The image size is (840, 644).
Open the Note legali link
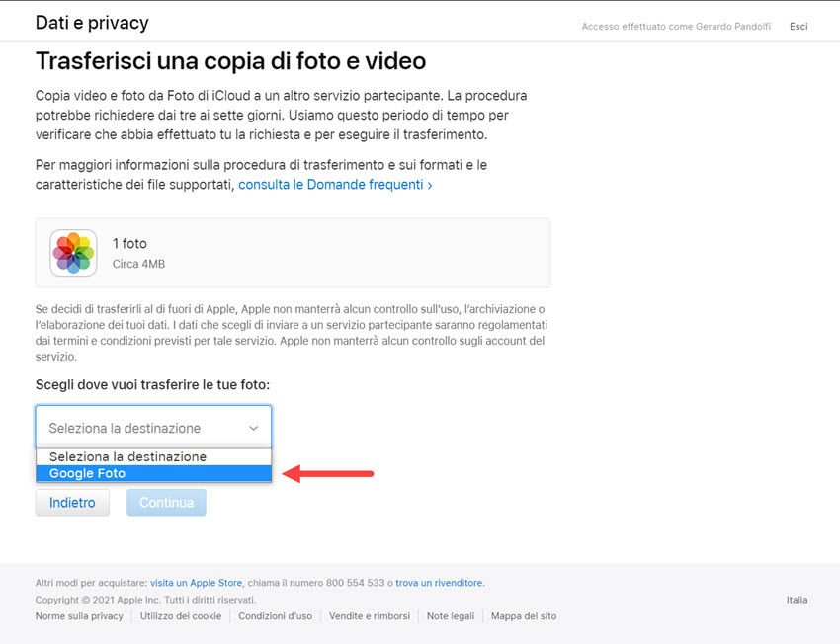click(x=450, y=615)
